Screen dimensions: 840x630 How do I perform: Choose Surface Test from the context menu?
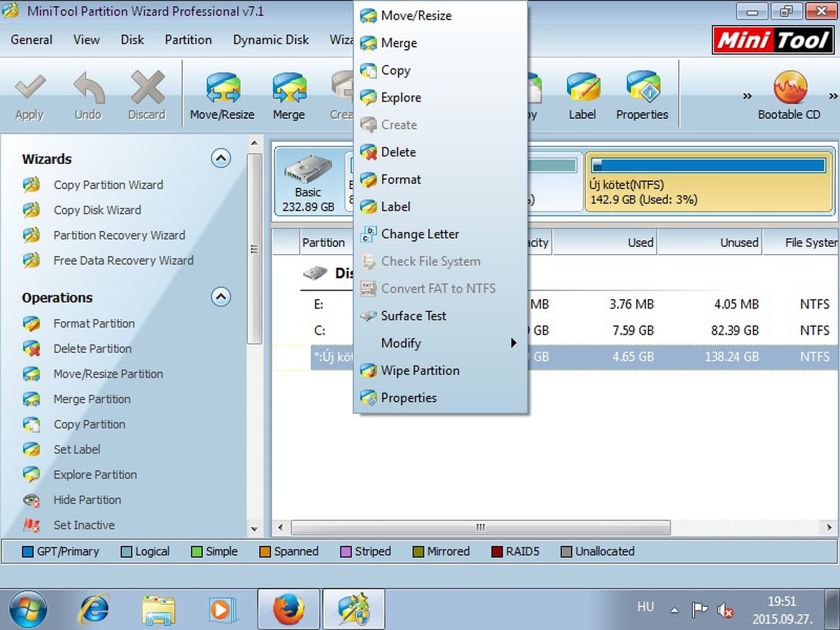click(x=441, y=316)
